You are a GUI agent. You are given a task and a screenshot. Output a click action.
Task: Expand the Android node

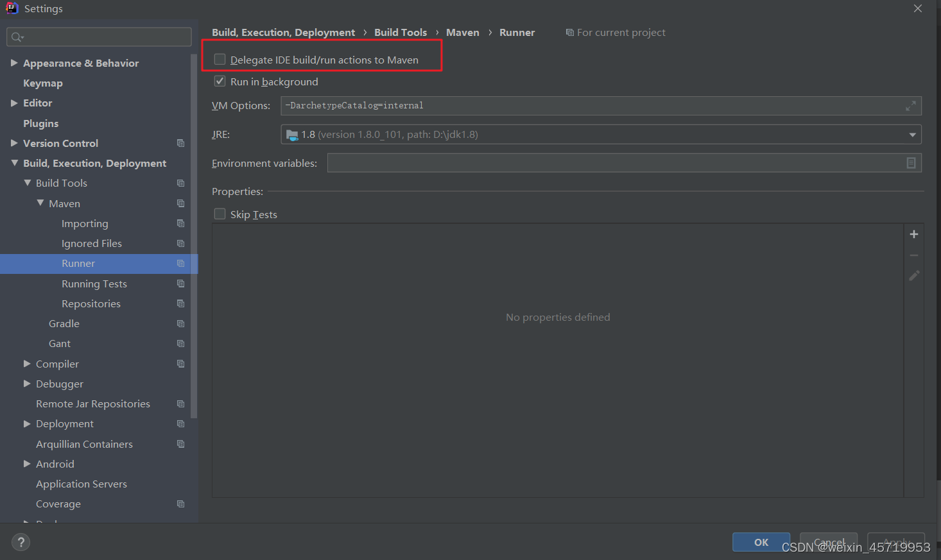[27, 464]
